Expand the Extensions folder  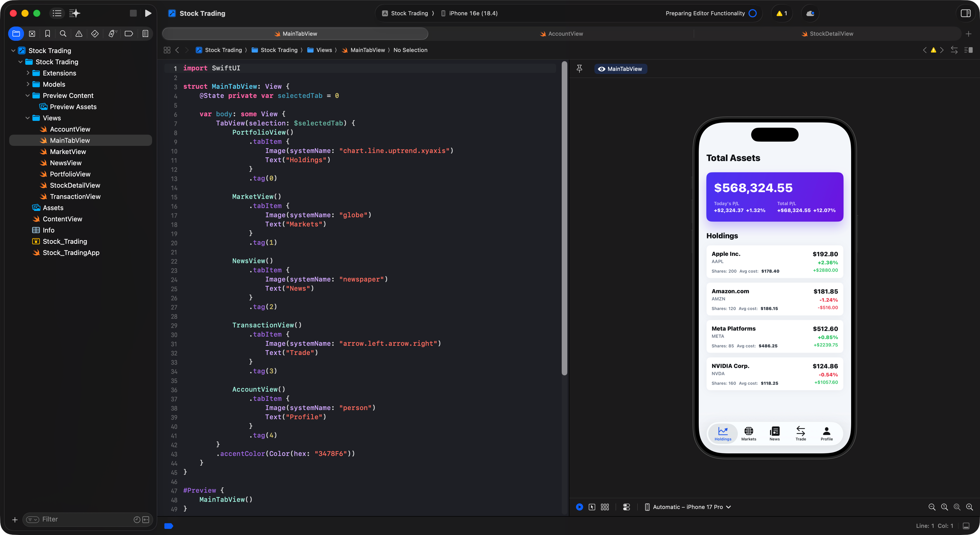28,73
